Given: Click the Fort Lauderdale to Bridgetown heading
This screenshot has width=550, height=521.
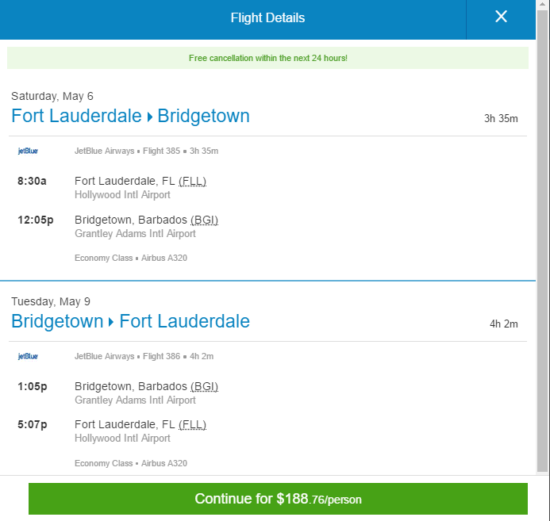Looking at the screenshot, I should pyautogui.click(x=130, y=116).
